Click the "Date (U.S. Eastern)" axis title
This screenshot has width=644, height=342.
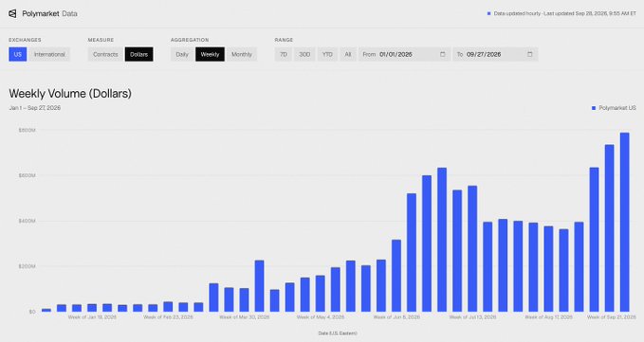coord(338,333)
